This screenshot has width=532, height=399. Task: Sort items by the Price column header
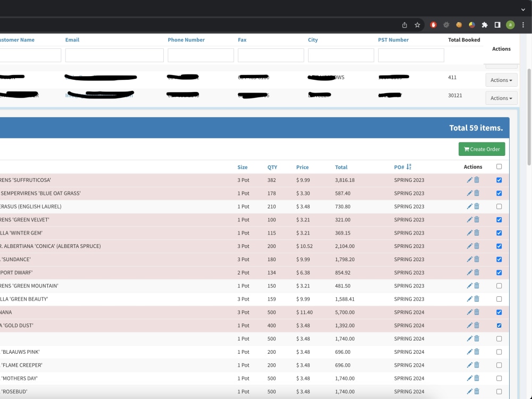302,167
